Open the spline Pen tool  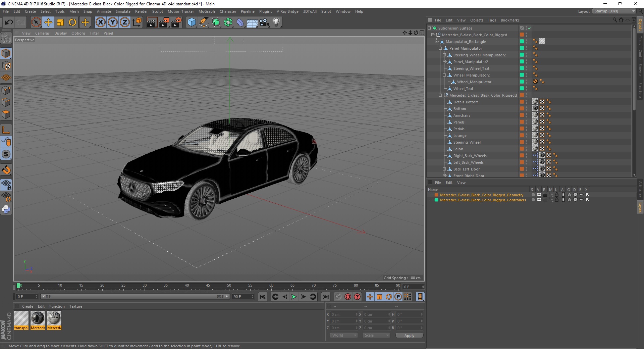tap(204, 22)
